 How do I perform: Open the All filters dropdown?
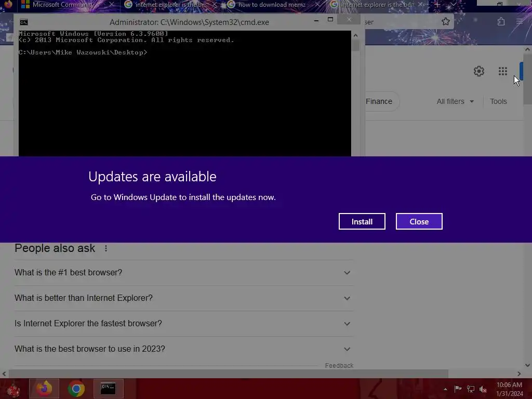[x=455, y=101]
